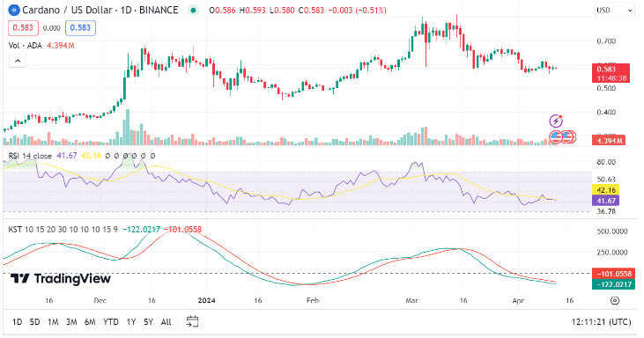Click the -0.003 (-0.51%) price change text
This screenshot has height=338, width=644.
358,11
